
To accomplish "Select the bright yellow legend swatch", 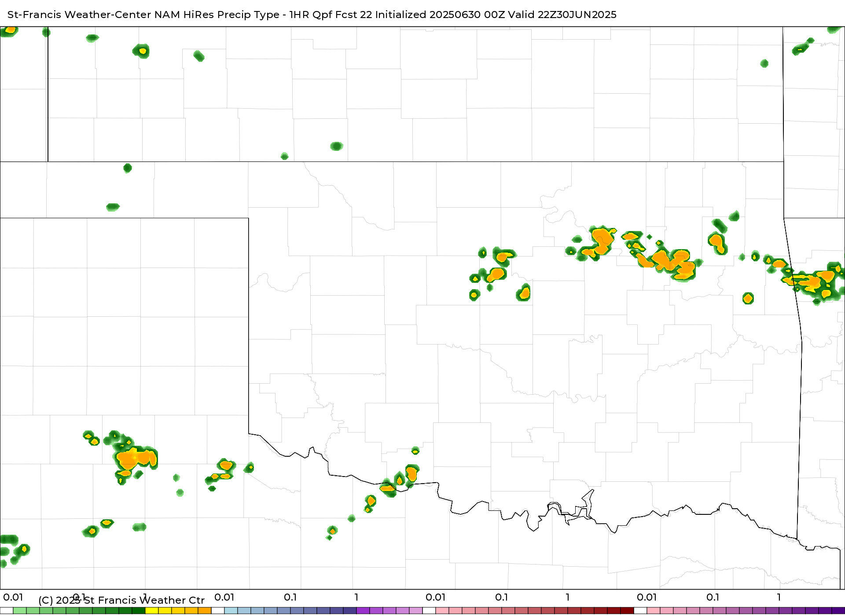I will point(152,611).
